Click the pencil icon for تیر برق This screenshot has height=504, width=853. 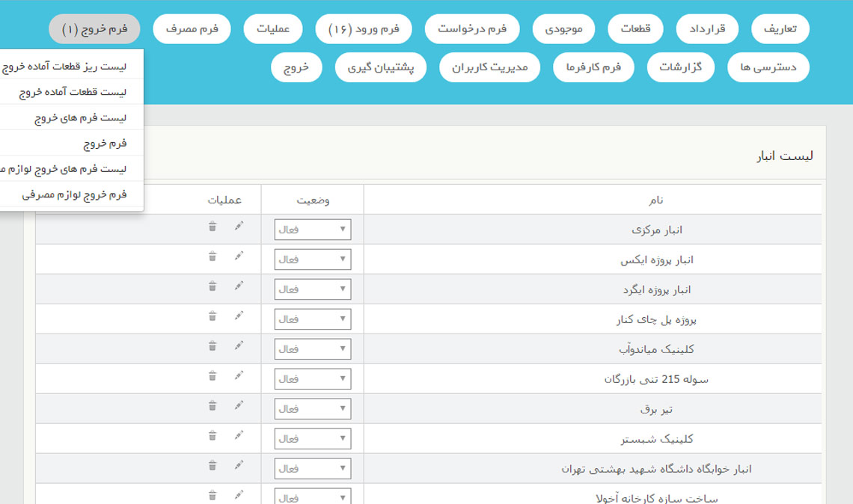tap(239, 405)
